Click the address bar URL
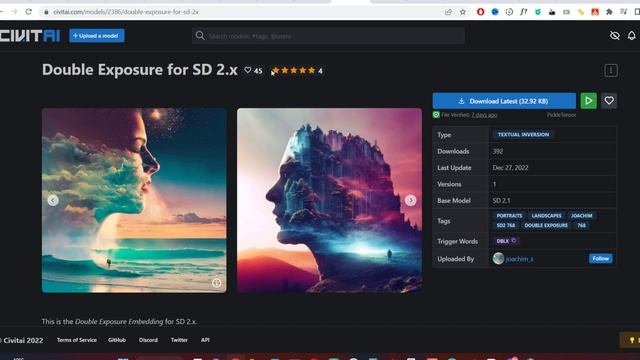Viewport: 640px width, 360px height. pyautogui.click(x=126, y=12)
